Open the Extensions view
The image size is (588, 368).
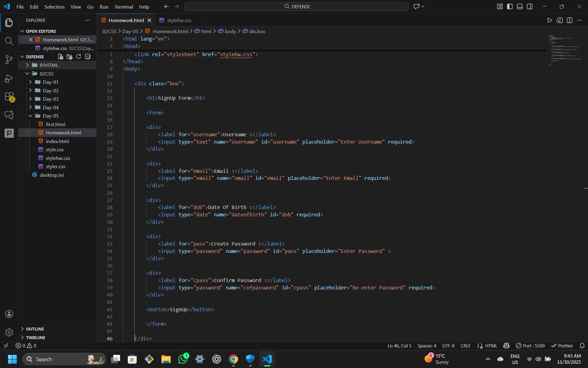pos(9,97)
